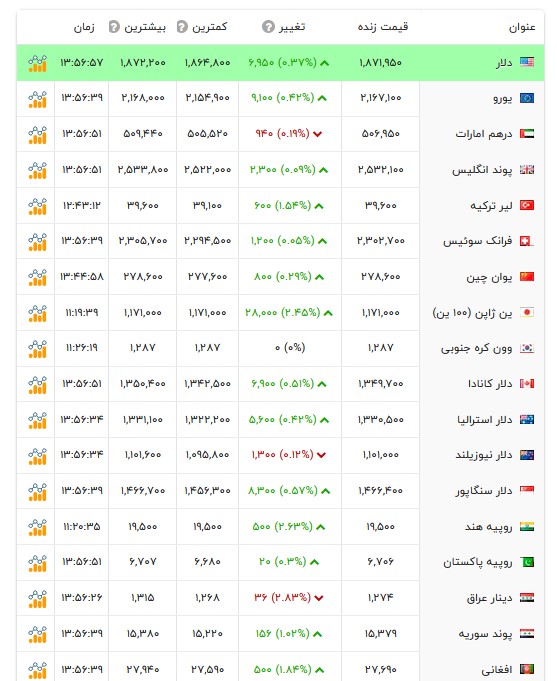Image resolution: width=557 pixels, height=681 pixels.
Task: Open the chart icon in the پوند انگلیس row
Action: [37, 170]
